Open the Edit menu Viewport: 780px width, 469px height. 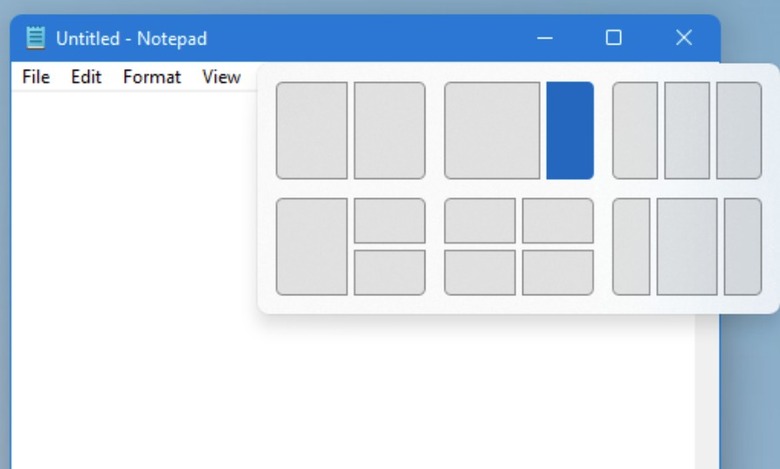[86, 77]
